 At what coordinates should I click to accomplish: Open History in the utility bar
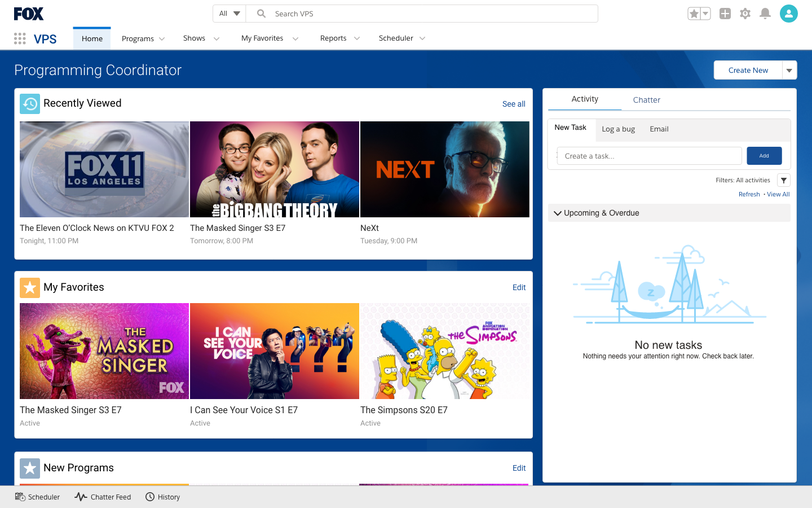(x=163, y=497)
